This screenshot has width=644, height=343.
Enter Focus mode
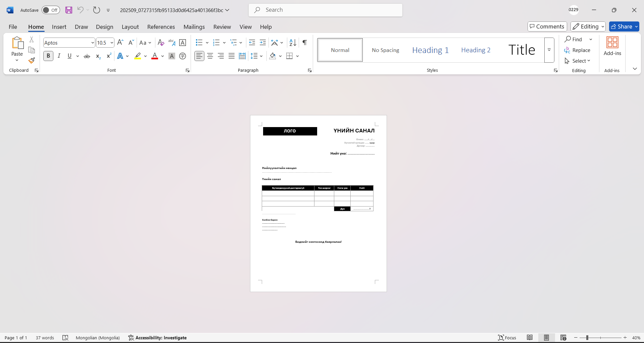point(507,338)
